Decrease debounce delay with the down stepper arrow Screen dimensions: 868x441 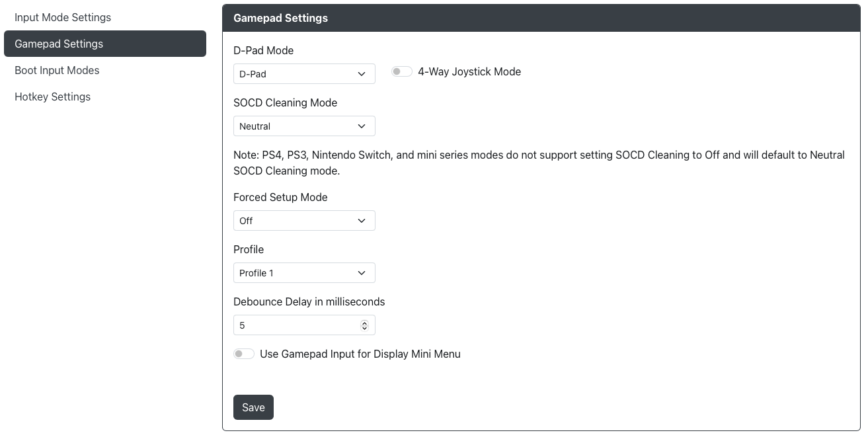[x=364, y=328]
